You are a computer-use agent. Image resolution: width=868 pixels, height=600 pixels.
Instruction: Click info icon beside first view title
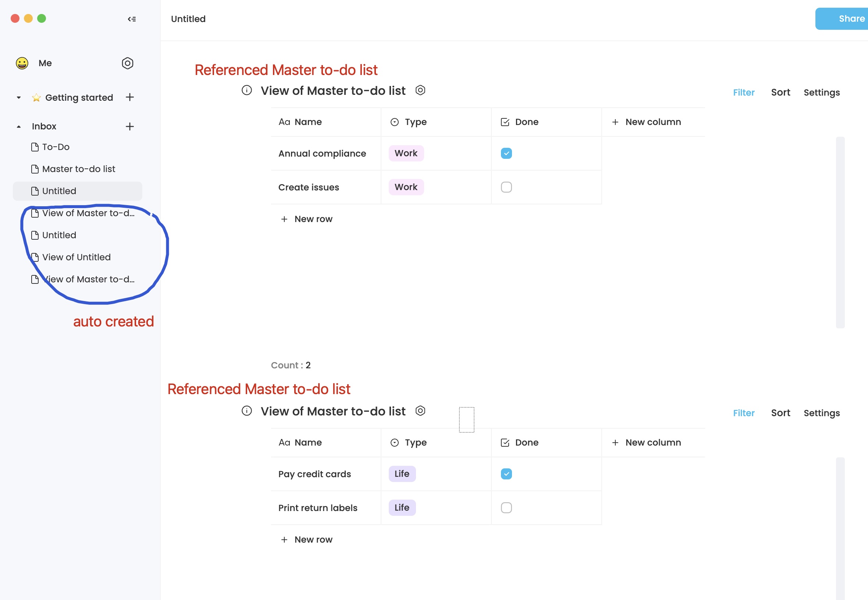pyautogui.click(x=247, y=90)
